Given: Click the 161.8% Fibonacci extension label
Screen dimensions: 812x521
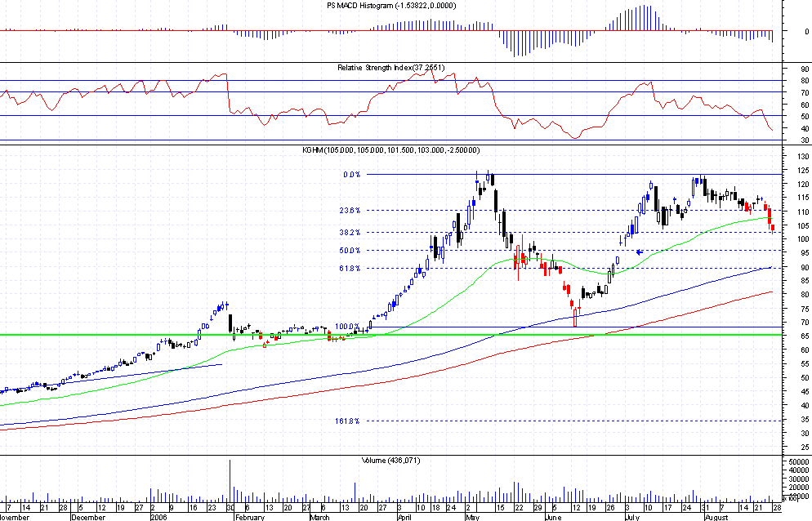Looking at the screenshot, I should [x=348, y=421].
